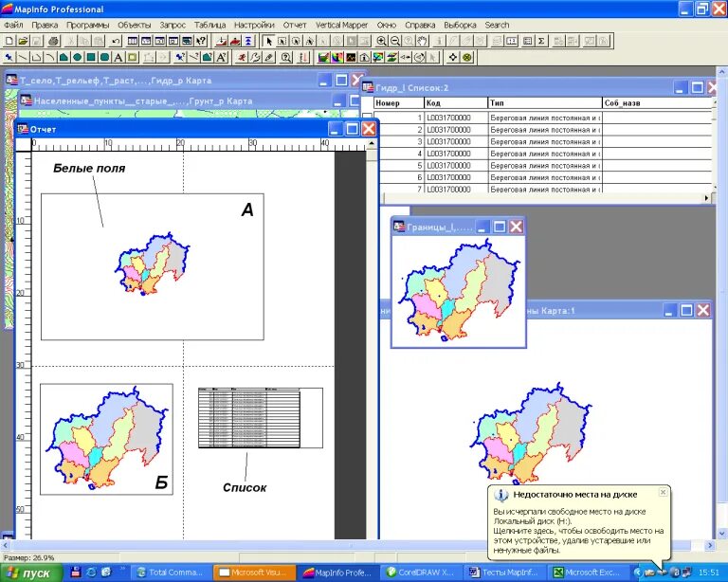
Task: Select the Polyline drawing tool
Action: click(x=36, y=58)
